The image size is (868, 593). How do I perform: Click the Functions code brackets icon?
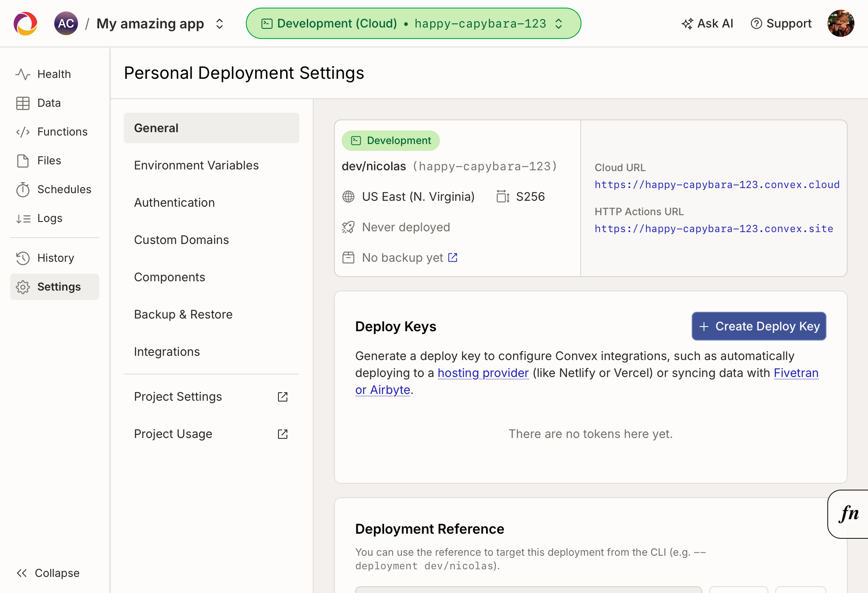pos(23,132)
